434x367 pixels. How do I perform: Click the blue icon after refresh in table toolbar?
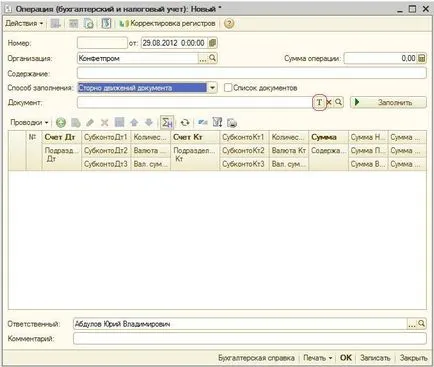click(x=203, y=123)
